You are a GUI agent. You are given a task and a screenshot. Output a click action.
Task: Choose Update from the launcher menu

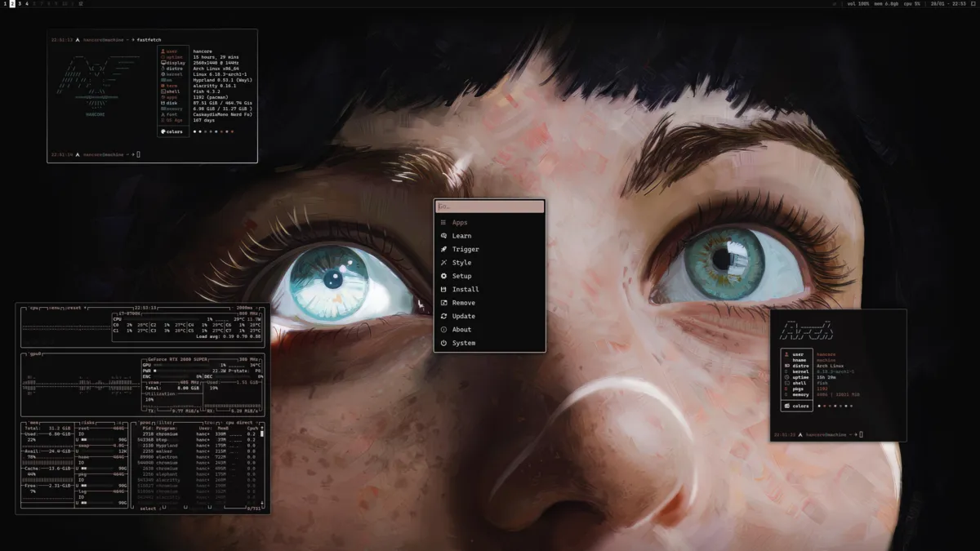489,316
